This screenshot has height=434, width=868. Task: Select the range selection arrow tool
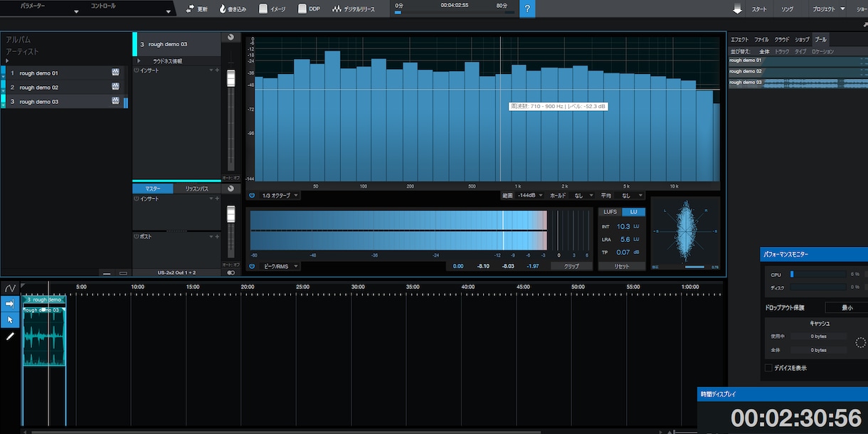tap(10, 304)
